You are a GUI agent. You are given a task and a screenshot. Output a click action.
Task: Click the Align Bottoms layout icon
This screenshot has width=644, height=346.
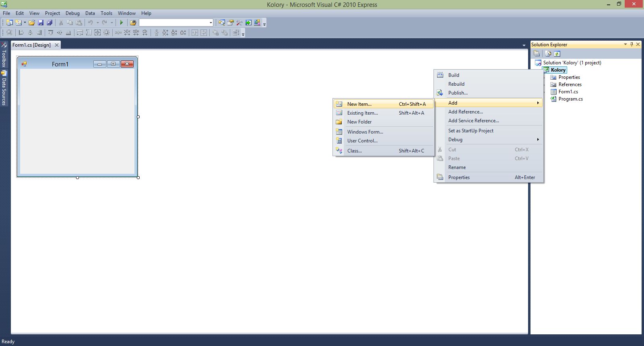pos(68,33)
